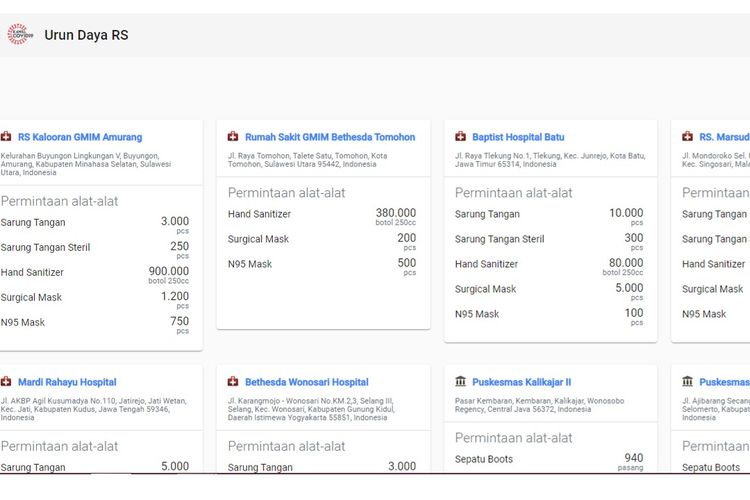Click the medical kit icon beside RS. Marsud
This screenshot has width=750, height=500.
coord(688,137)
